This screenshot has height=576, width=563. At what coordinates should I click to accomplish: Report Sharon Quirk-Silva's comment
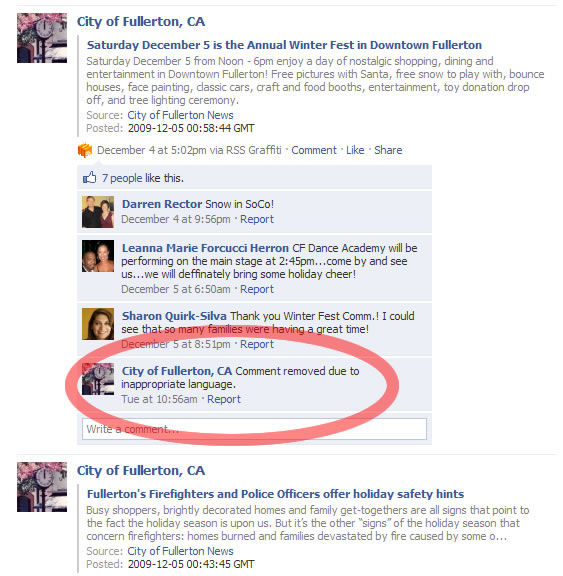point(257,344)
